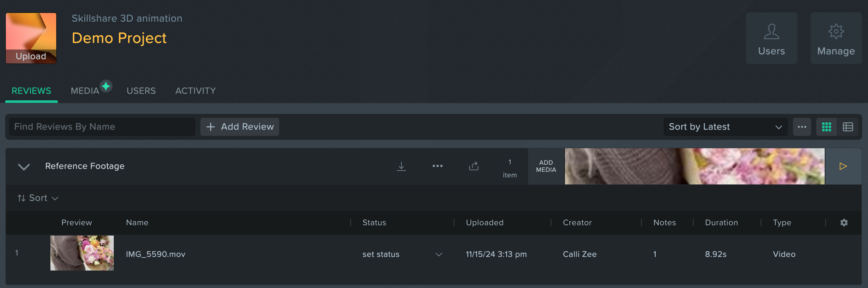
Task: Switch to the Reviews tab
Action: pyautogui.click(x=31, y=91)
